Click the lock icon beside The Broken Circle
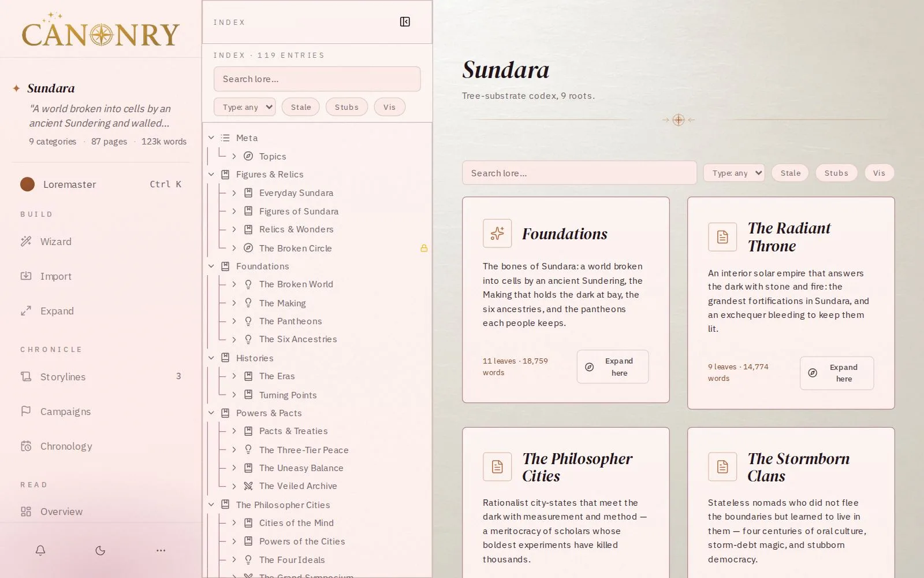The width and height of the screenshot is (924, 578). 424,248
